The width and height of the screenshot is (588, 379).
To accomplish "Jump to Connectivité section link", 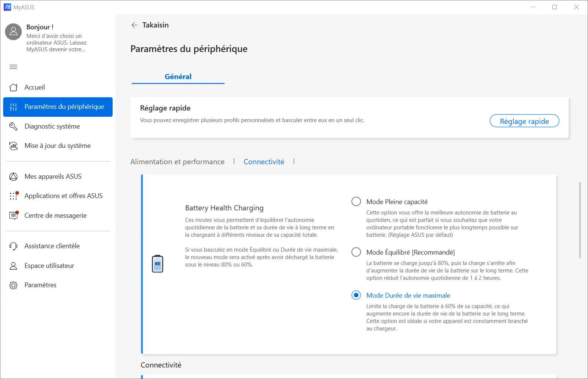I will pyautogui.click(x=264, y=162).
